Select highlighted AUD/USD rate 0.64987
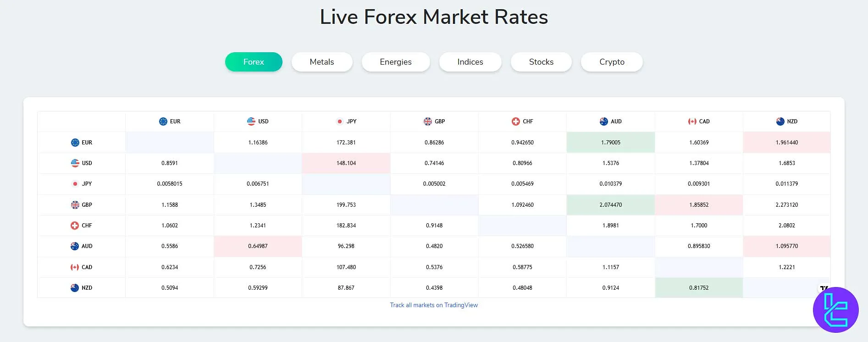The height and width of the screenshot is (342, 868). [x=258, y=246]
